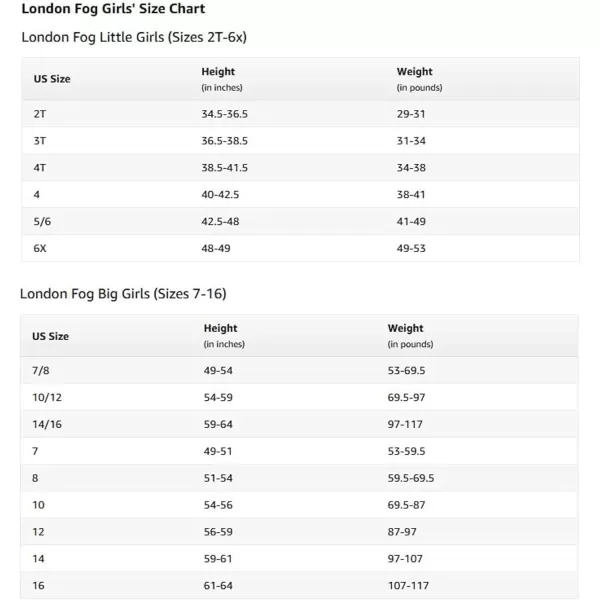The image size is (600, 600).
Task: Select the 10/12 size row label
Action: point(47,397)
